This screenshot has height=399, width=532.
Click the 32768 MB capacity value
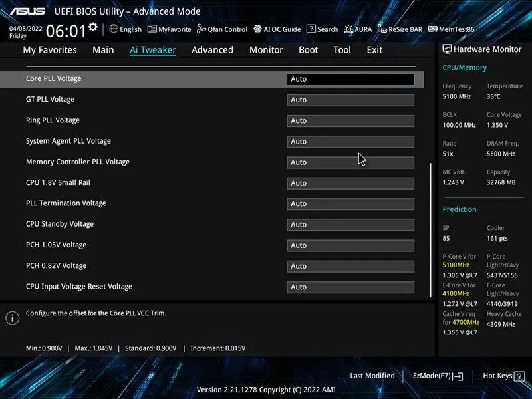(x=501, y=182)
